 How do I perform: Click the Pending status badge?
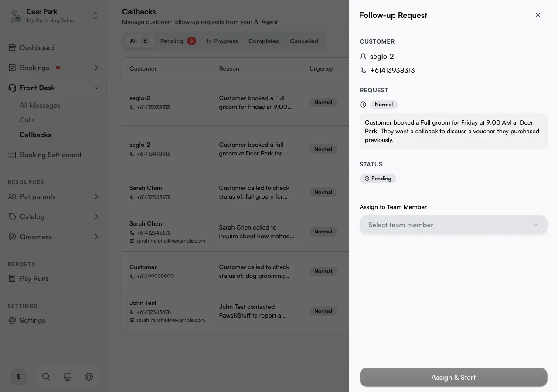(378, 179)
